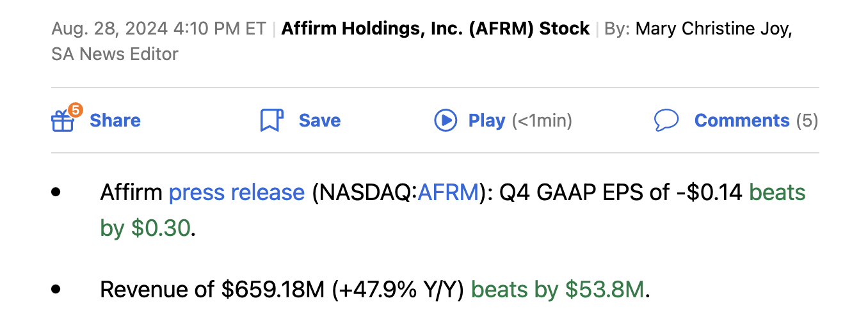Click the SA News Editor byline text
The height and width of the screenshot is (312, 868).
115,54
